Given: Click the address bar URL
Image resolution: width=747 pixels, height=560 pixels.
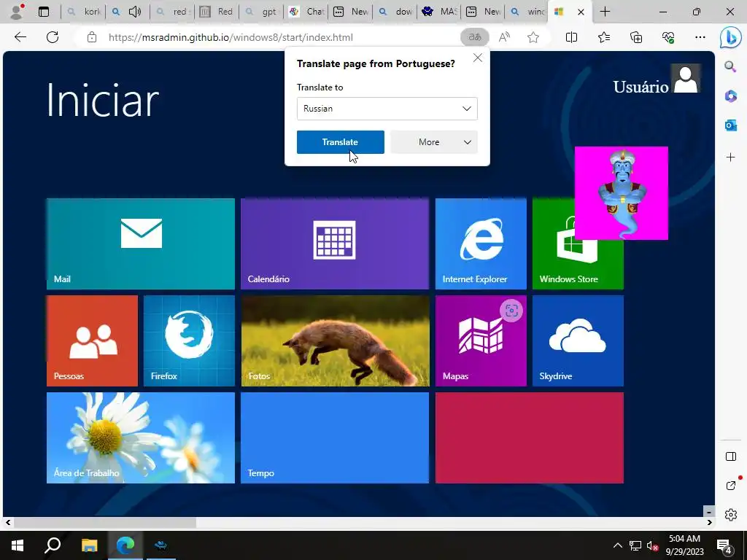Looking at the screenshot, I should point(231,37).
